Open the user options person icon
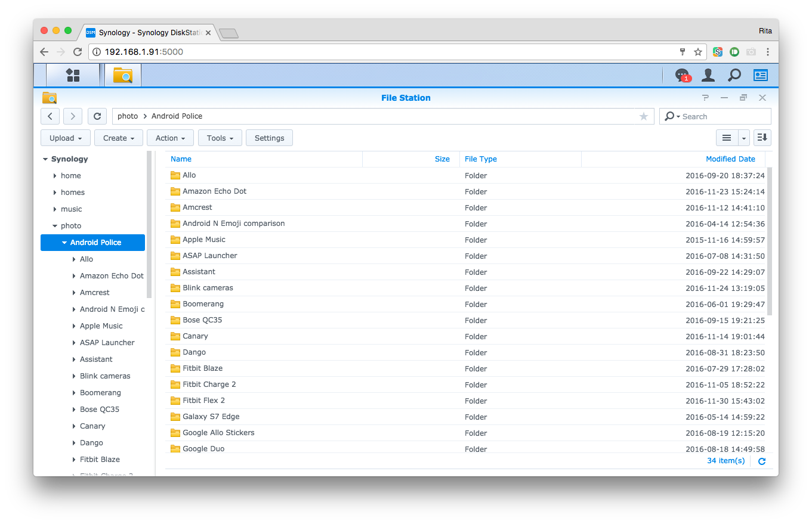The width and height of the screenshot is (812, 524). (708, 75)
